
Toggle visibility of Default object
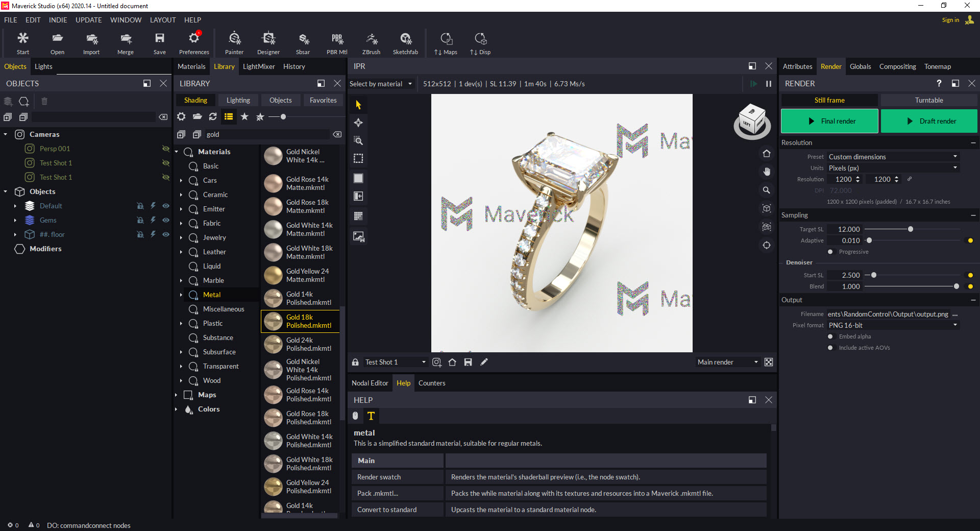click(166, 206)
